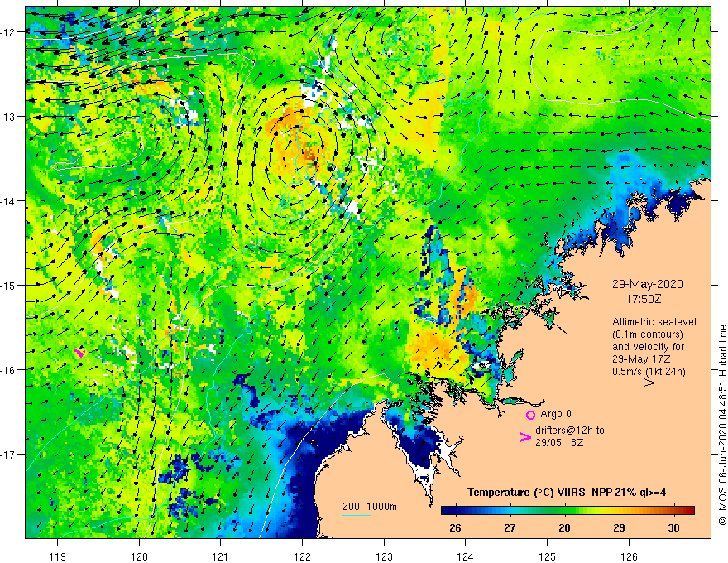
Task: Click the 'Altimetric sealevel' caption line
Action: 654,322
